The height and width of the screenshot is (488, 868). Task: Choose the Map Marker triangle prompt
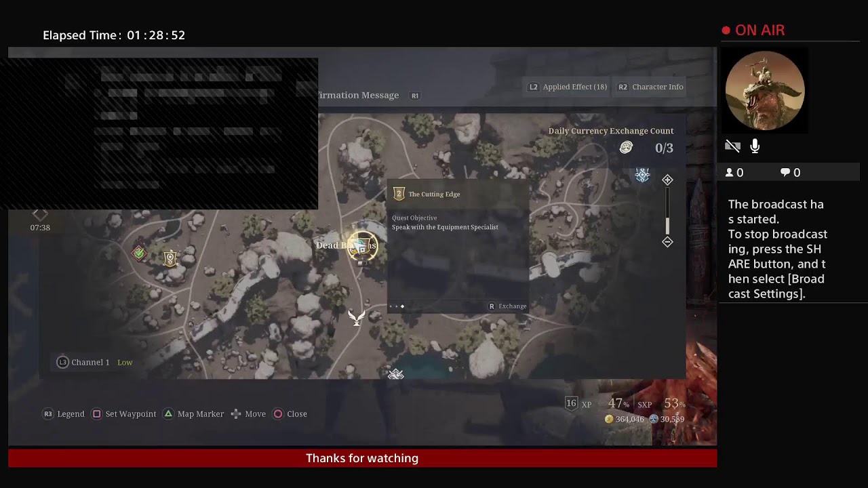[x=194, y=413]
